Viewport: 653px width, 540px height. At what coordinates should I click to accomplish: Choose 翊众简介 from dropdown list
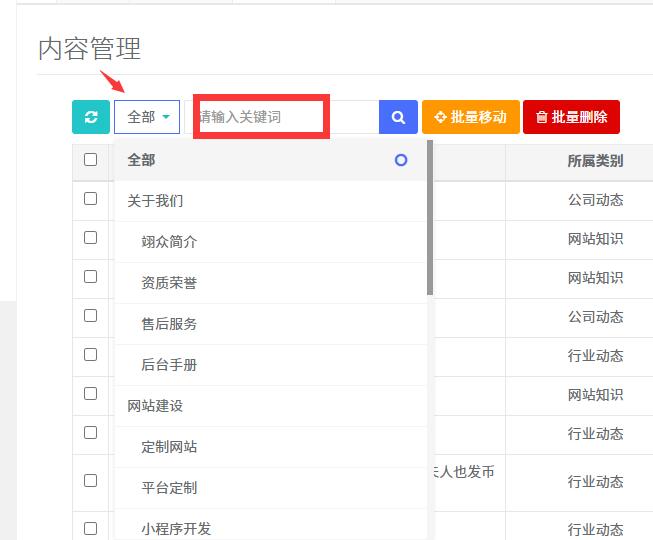pyautogui.click(x=169, y=242)
